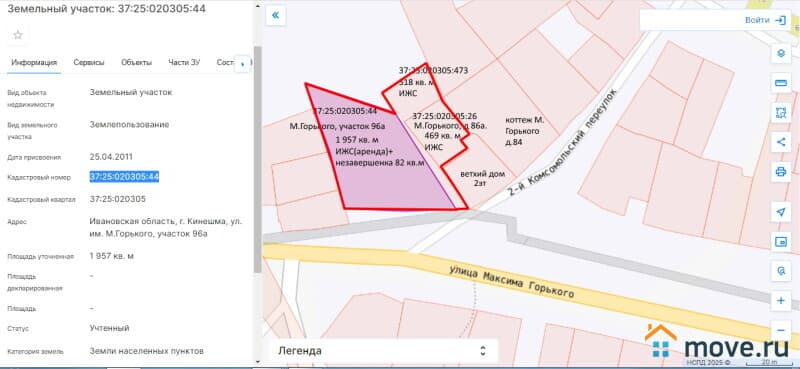Share the map via share icon

(x=780, y=142)
